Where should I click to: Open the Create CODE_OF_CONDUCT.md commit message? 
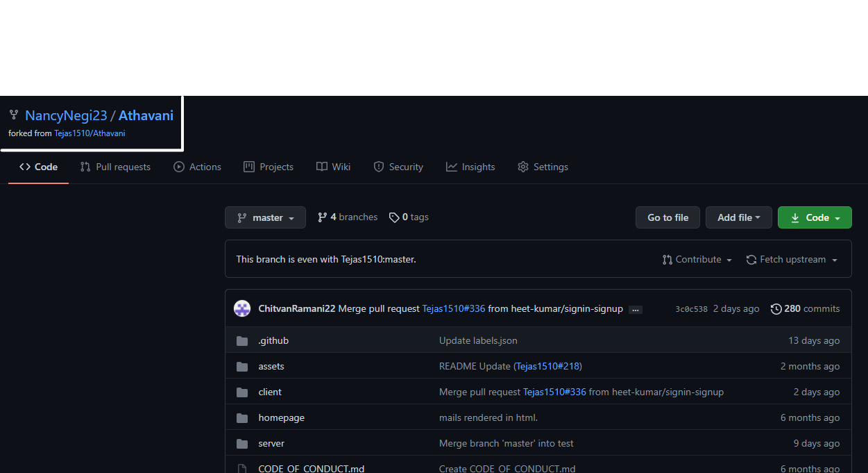click(x=507, y=469)
